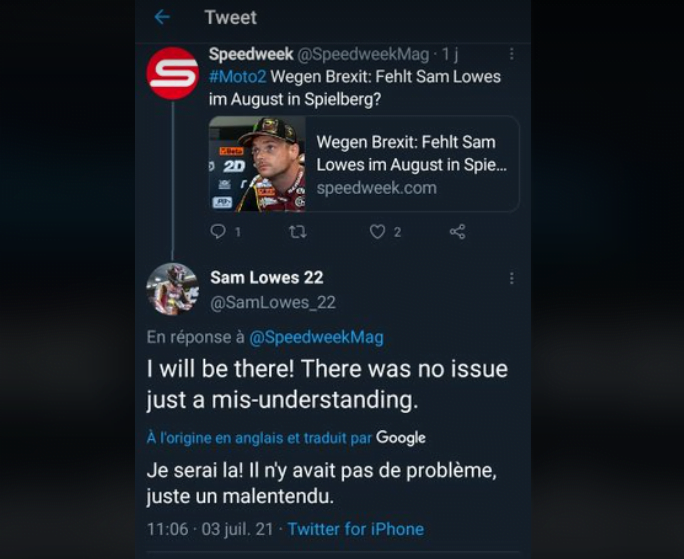Click the reply icon under Speedweek tweet
684x559 pixels.
point(219,232)
